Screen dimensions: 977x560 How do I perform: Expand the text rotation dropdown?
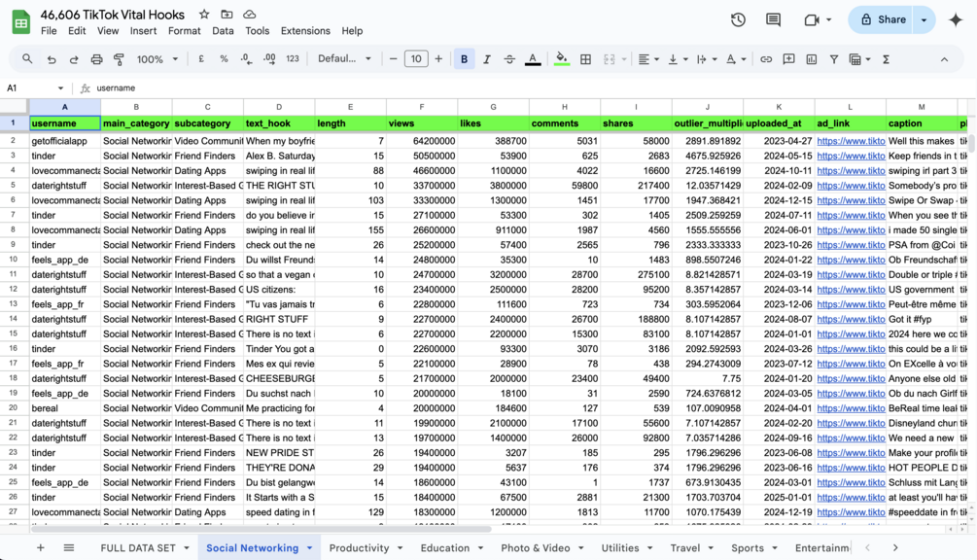(744, 59)
